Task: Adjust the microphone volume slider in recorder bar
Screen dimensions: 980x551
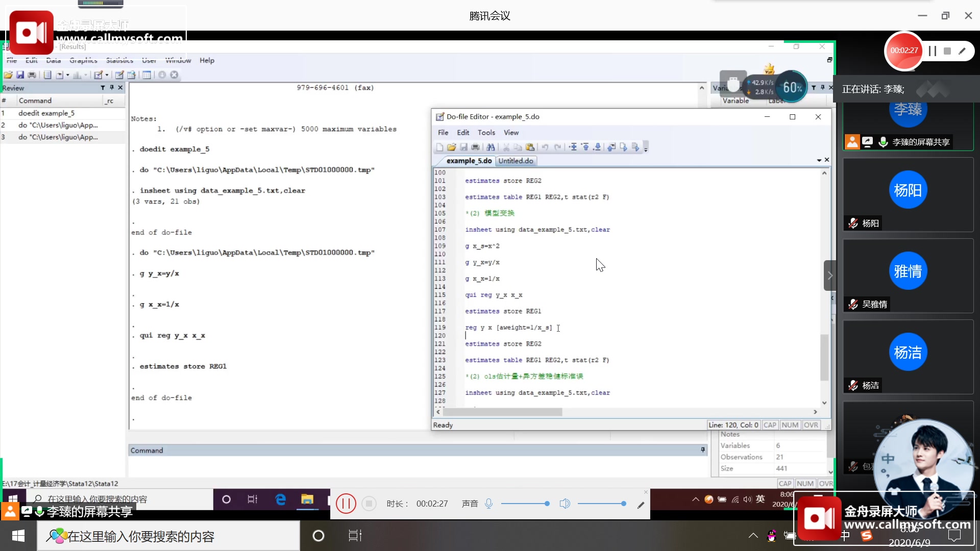Action: 547,504
